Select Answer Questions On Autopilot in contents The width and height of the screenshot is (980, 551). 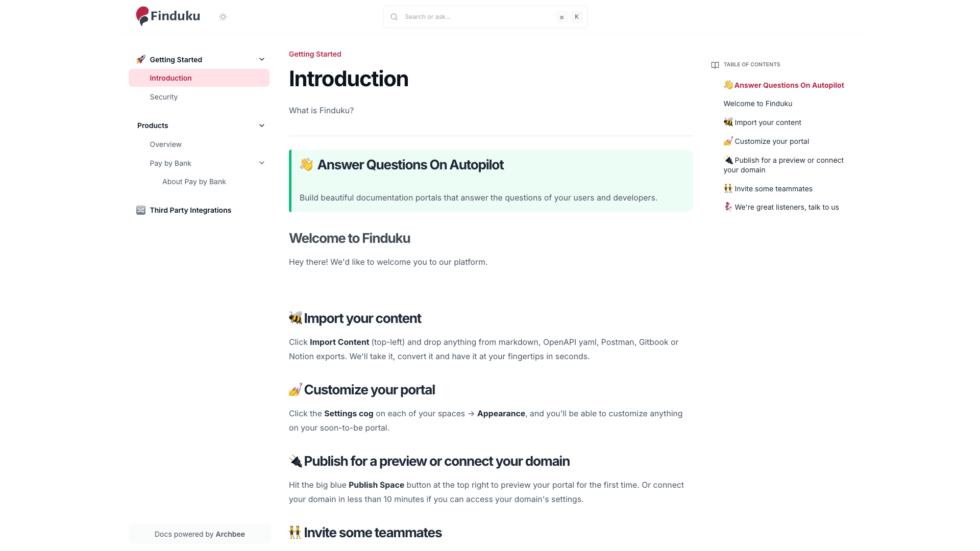pyautogui.click(x=789, y=85)
